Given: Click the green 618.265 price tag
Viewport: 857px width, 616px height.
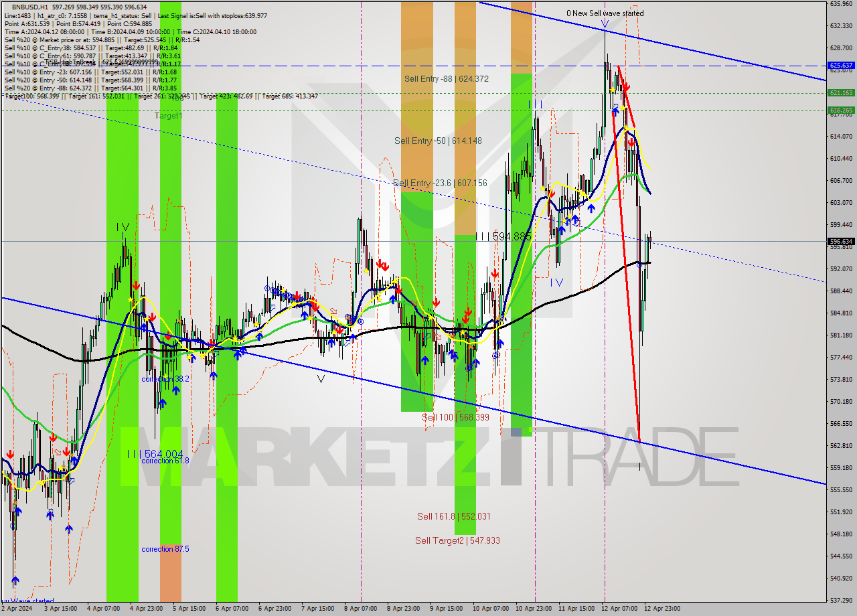Looking at the screenshot, I should click(x=841, y=110).
